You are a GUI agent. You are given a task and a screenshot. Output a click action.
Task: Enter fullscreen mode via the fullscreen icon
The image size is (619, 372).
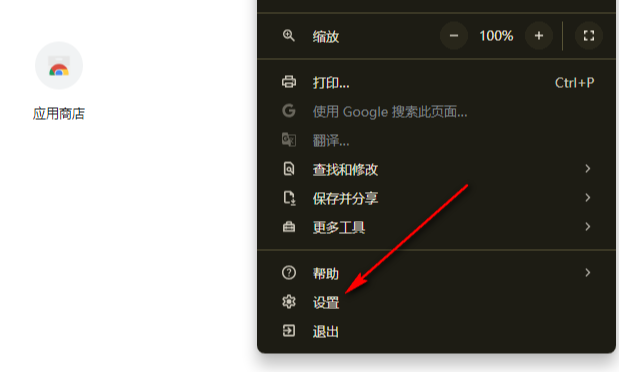tap(589, 36)
